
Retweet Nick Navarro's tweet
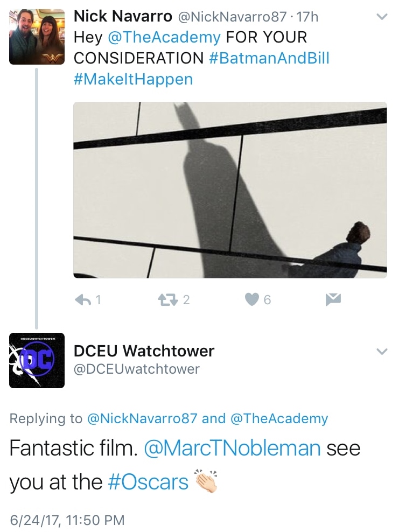point(168,299)
